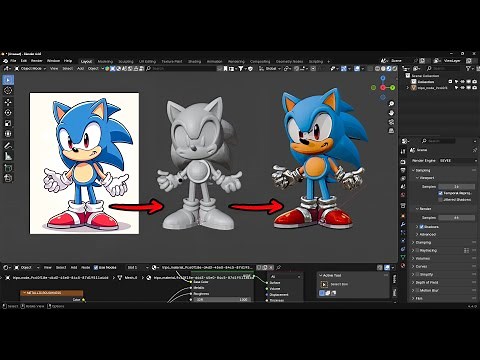Click the Blender logo menu icon
480x360 pixels.
[5, 61]
